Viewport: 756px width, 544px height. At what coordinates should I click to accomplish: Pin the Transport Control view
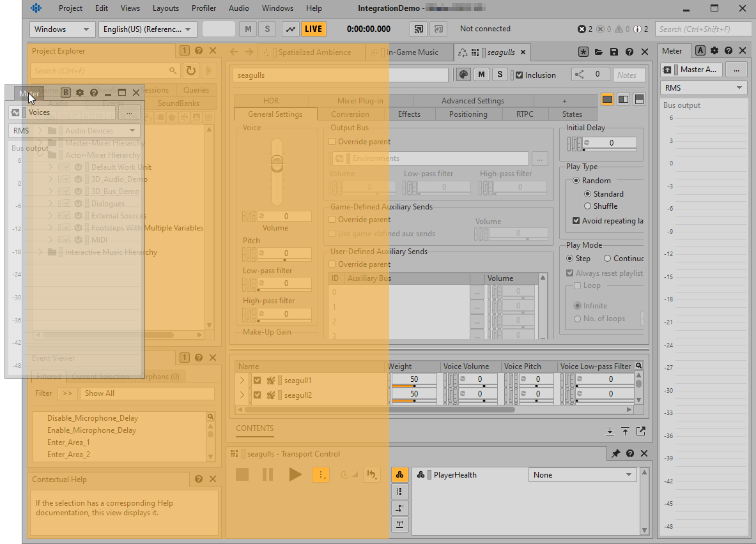tap(615, 453)
